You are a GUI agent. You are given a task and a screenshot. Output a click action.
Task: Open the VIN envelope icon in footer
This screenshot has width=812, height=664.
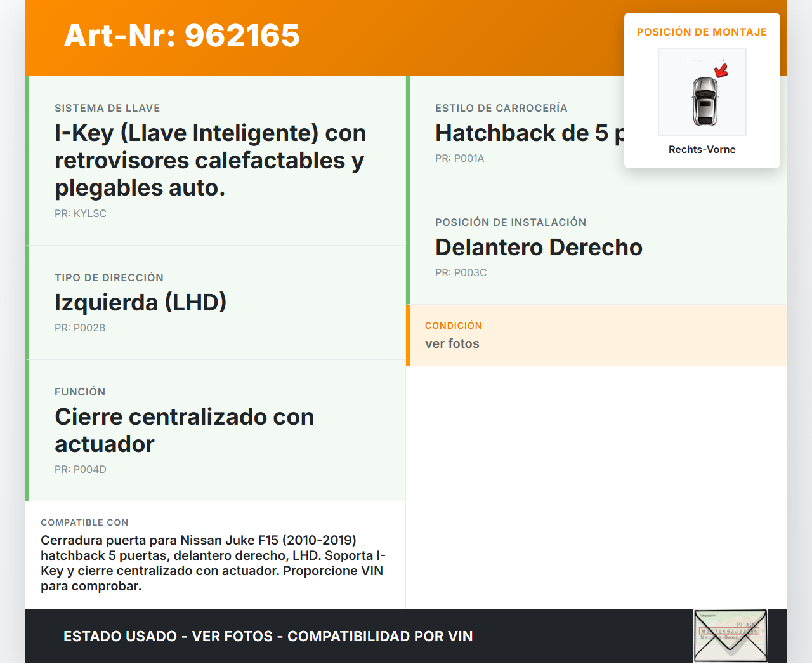pos(730,636)
